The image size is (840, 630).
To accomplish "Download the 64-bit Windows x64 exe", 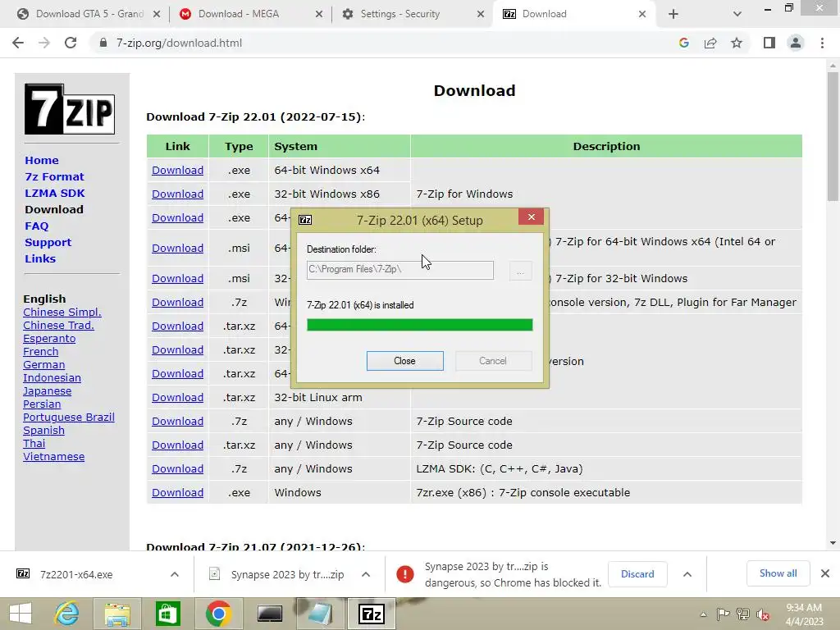I will (177, 171).
